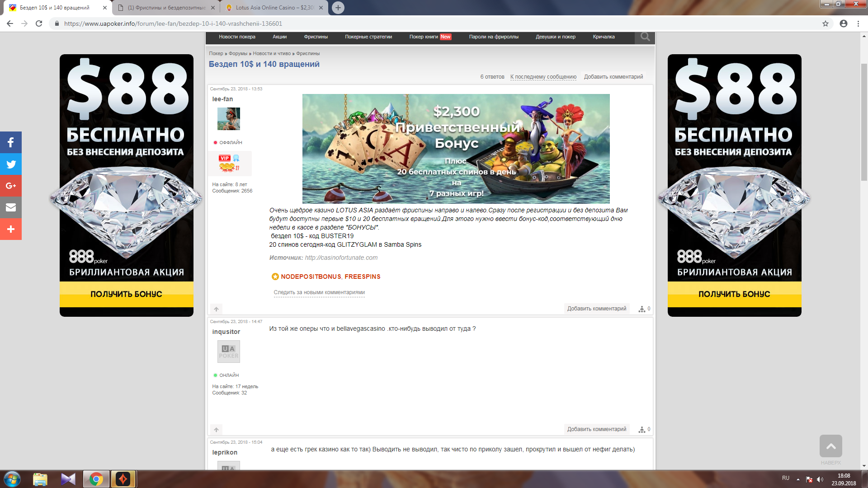The height and width of the screenshot is (488, 868).
Task: Share on Facebook via sidebar icon
Action: [11, 142]
